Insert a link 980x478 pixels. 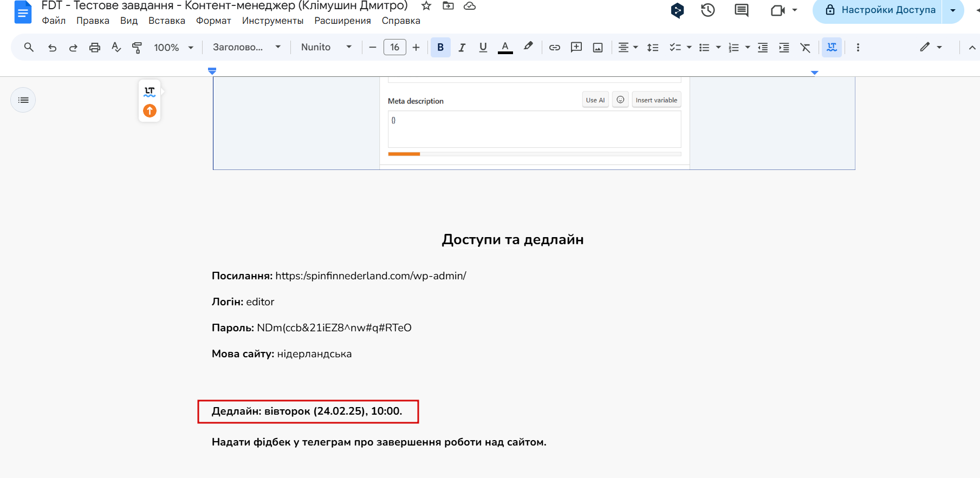point(555,48)
